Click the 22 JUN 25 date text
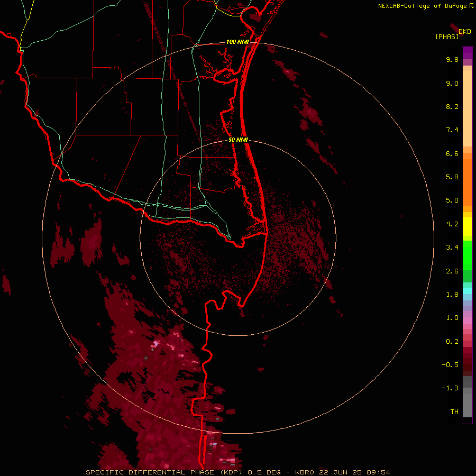The height and width of the screenshot is (476, 476). [341, 472]
